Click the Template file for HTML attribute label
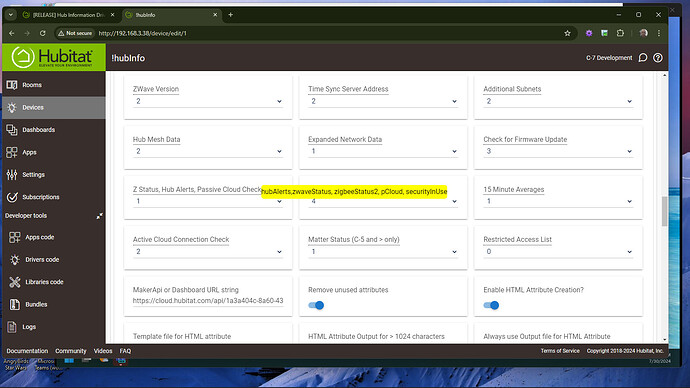 click(182, 337)
